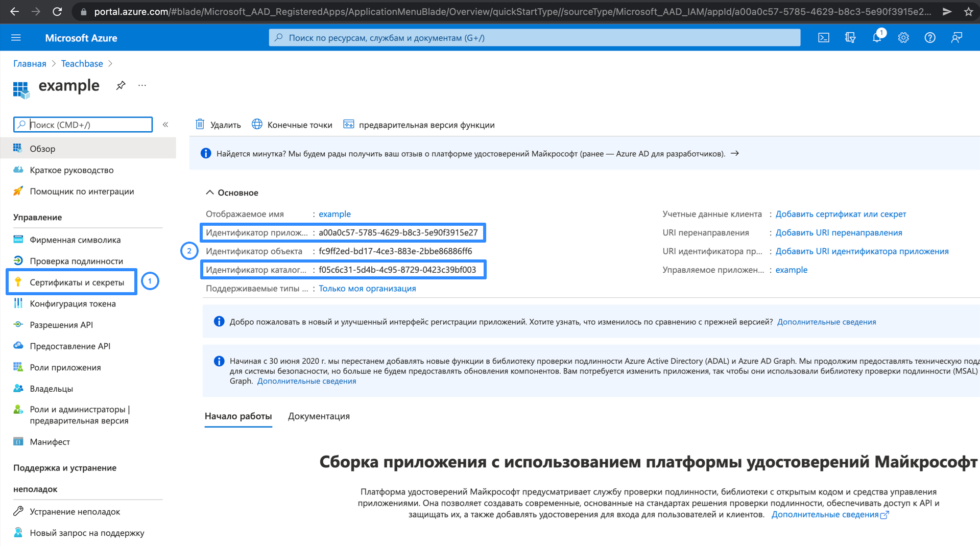This screenshot has width=980, height=546.
Task: Open Дополнительные сведения in the welcome banner
Action: click(826, 322)
